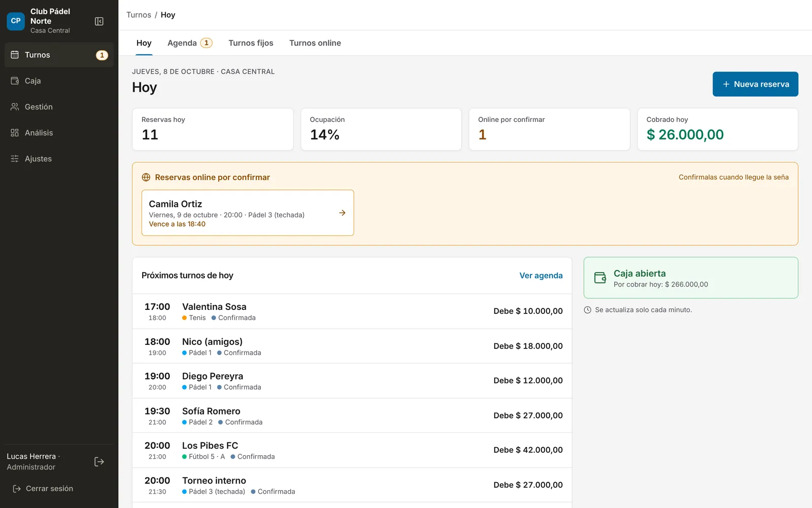812x508 pixels.
Task: Follow the Ver agenda link
Action: (541, 275)
